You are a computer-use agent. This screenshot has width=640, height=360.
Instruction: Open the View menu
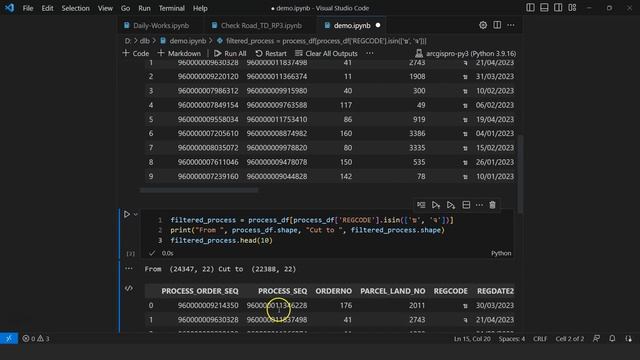105,8
